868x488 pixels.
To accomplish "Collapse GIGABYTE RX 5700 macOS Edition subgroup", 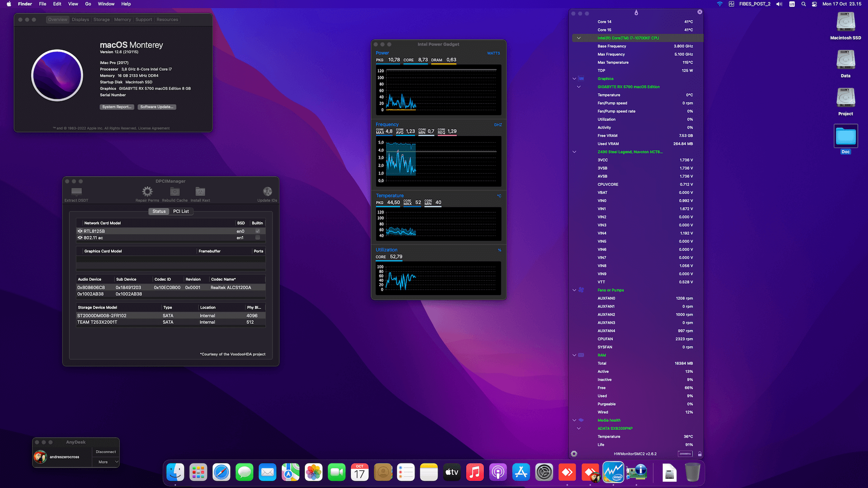I will coord(579,87).
